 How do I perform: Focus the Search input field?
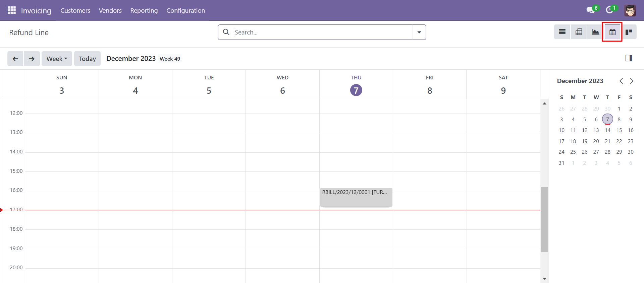323,32
